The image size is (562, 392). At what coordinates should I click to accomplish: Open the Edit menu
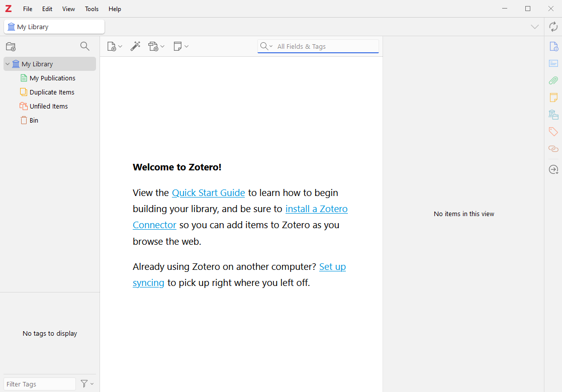(x=47, y=9)
